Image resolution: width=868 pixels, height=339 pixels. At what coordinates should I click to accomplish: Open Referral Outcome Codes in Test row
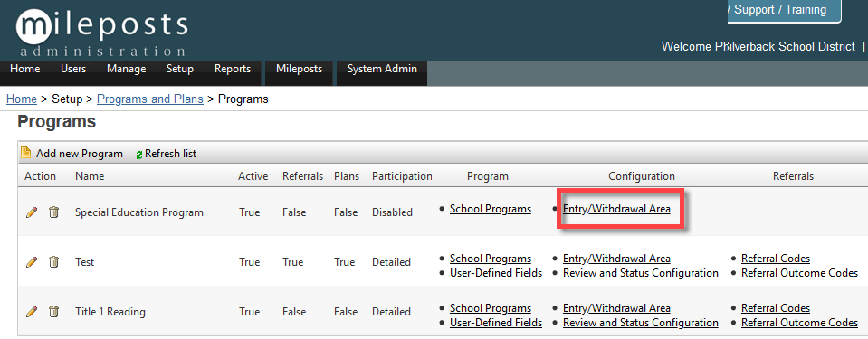tap(799, 273)
